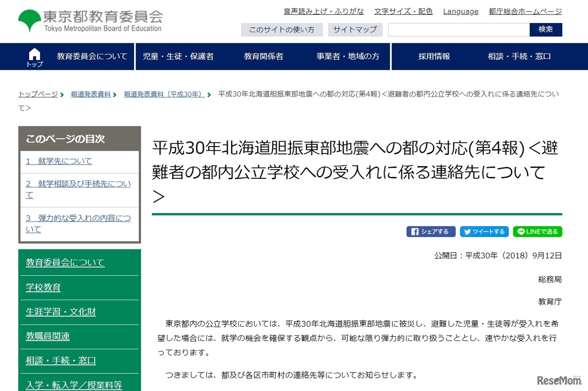Open 都庁総合ホームページ link

pyautogui.click(x=525, y=11)
